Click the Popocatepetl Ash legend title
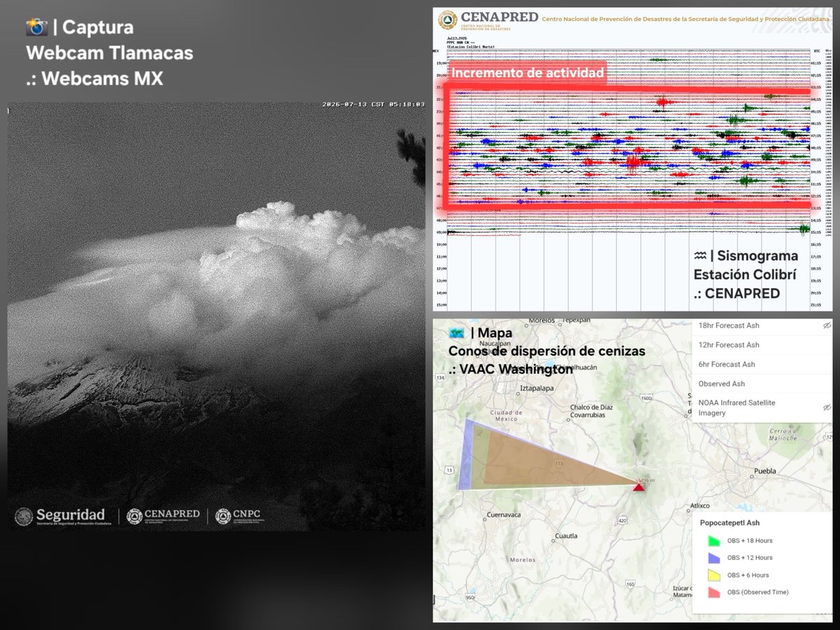Screen dimensions: 840x630 (730, 523)
